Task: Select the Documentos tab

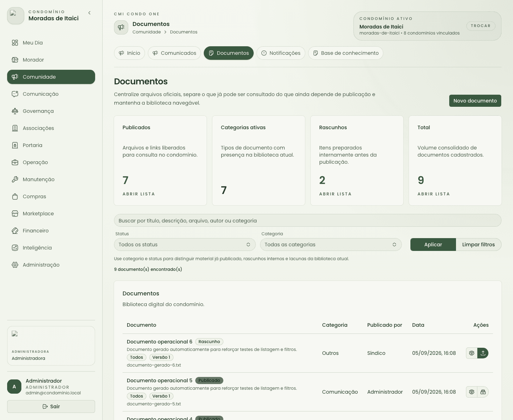Action: (x=229, y=53)
